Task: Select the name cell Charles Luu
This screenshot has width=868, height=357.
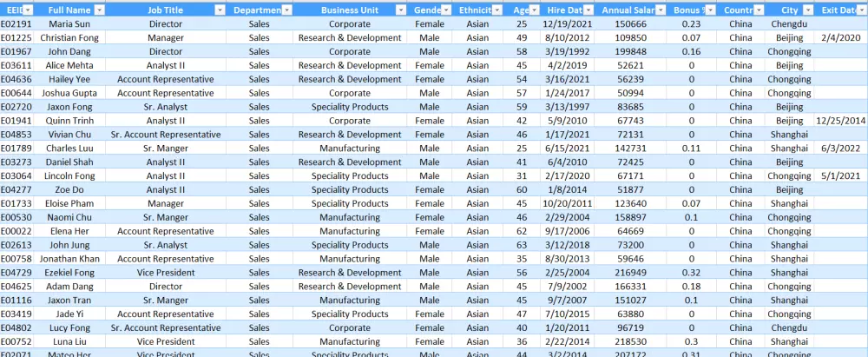Action: point(69,149)
